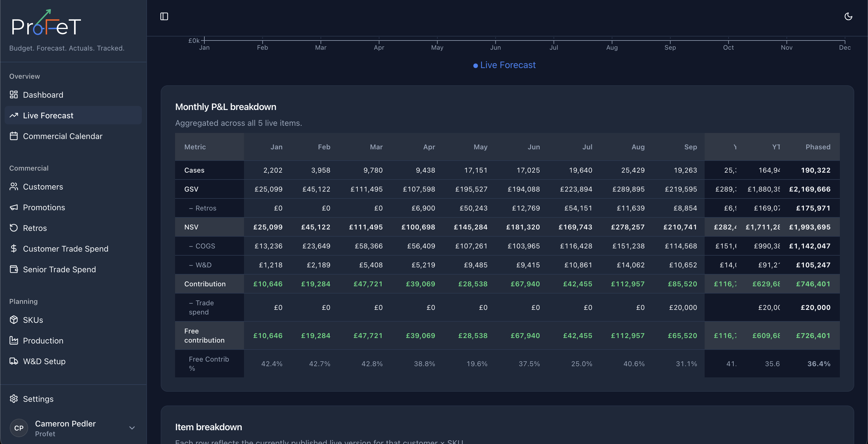Image resolution: width=868 pixels, height=444 pixels.
Task: Click the Retros refresh icon
Action: pos(14,228)
